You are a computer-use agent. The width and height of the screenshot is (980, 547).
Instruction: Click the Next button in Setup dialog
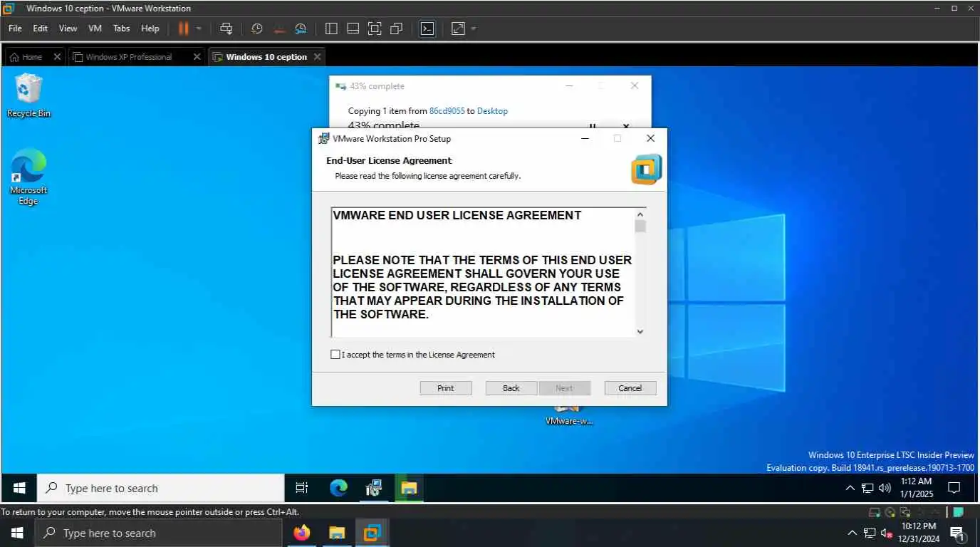pyautogui.click(x=564, y=388)
